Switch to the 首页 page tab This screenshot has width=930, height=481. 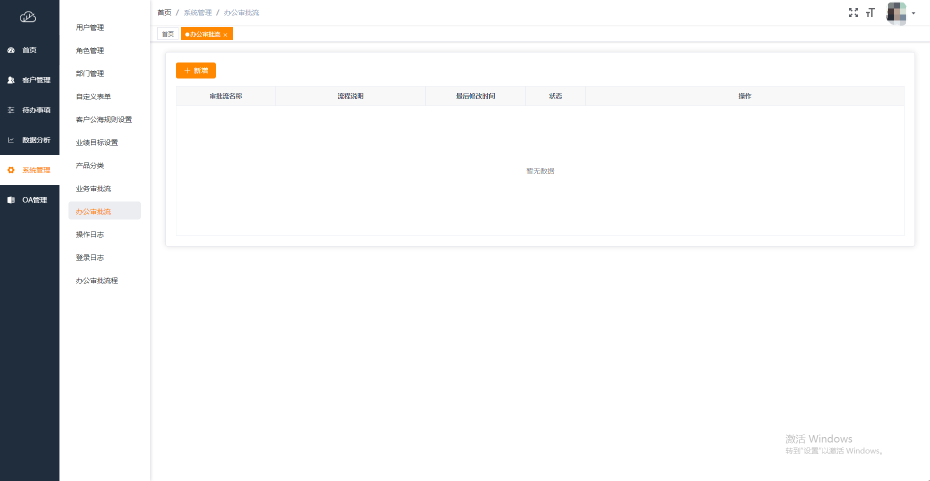(167, 34)
